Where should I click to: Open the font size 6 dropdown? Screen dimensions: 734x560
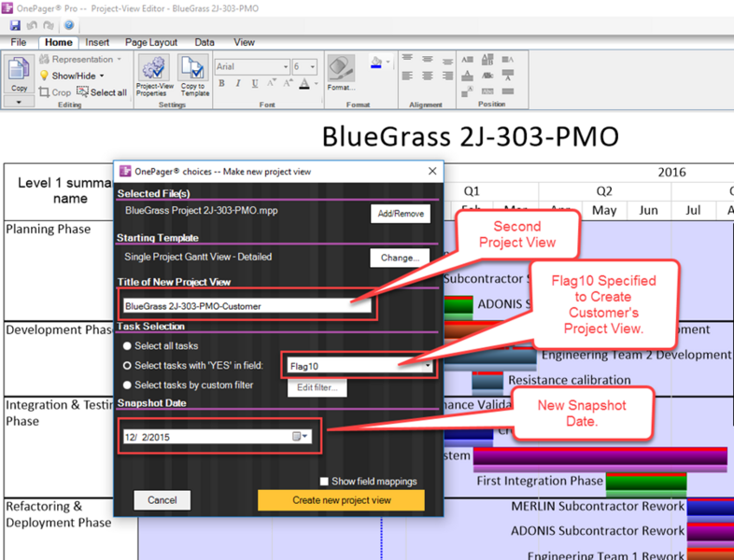pyautogui.click(x=313, y=67)
